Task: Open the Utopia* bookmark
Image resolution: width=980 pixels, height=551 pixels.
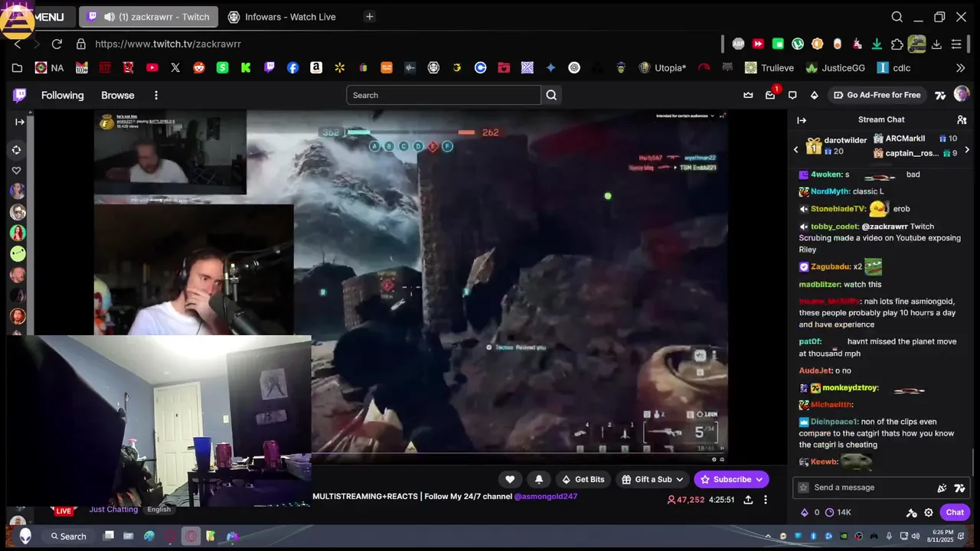Action: (662, 67)
